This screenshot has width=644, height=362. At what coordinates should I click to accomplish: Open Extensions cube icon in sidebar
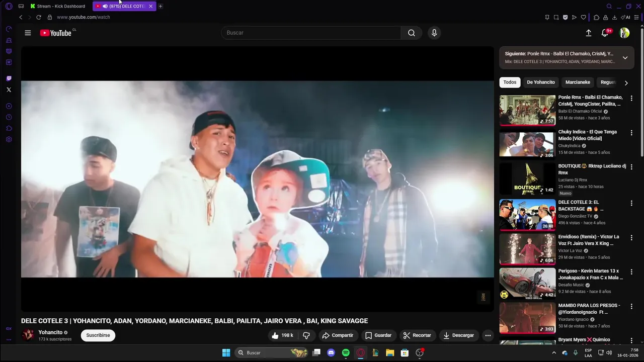tap(9, 128)
